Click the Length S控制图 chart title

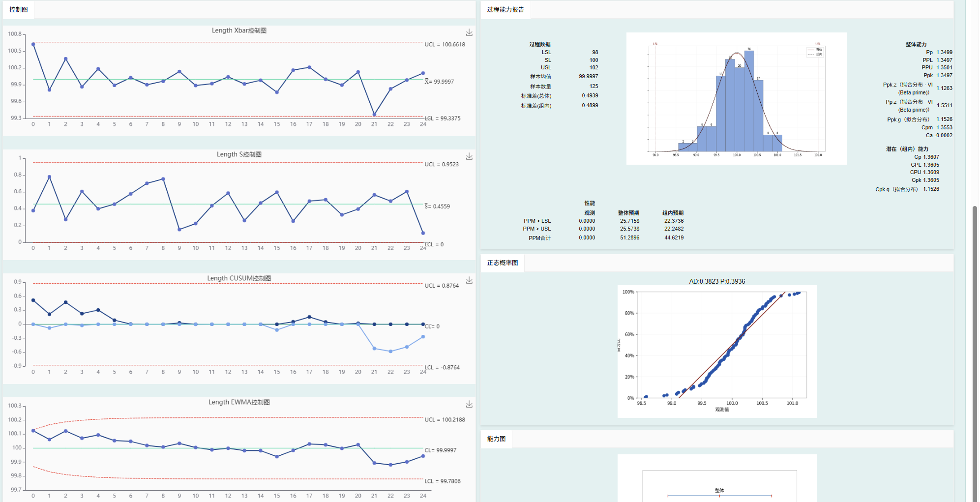[239, 154]
